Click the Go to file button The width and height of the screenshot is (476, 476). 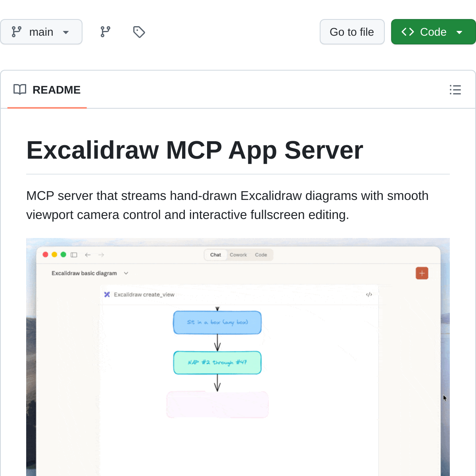(352, 32)
